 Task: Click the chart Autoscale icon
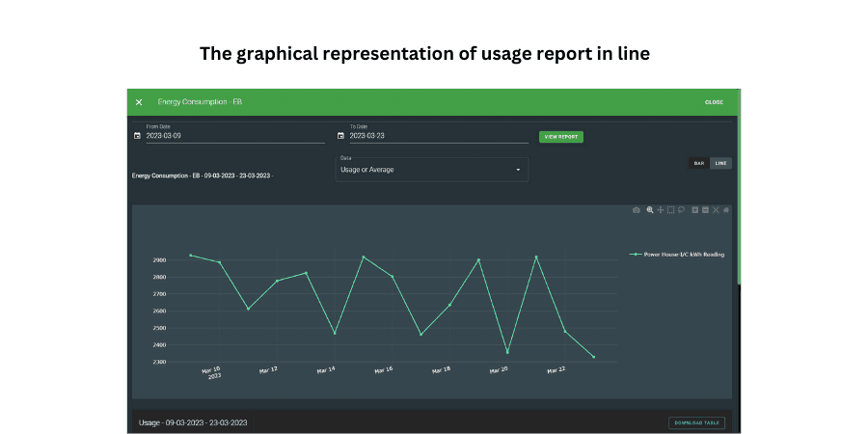click(716, 210)
